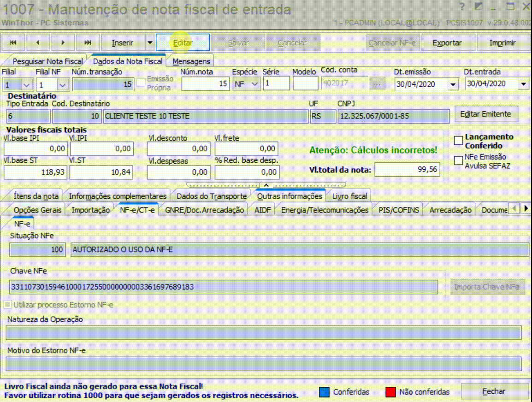Image resolution: width=532 pixels, height=402 pixels.
Task: Open the AIDF sub-tab
Action: (263, 210)
